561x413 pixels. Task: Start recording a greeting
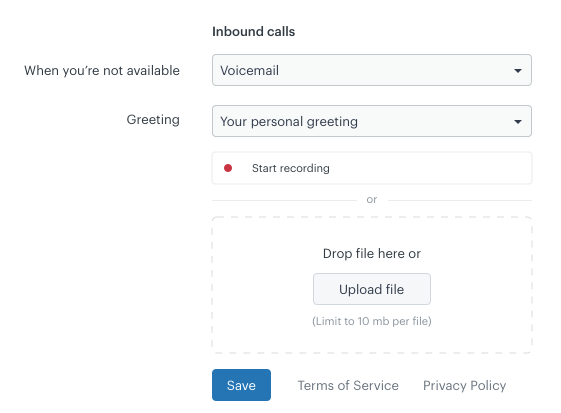[372, 168]
